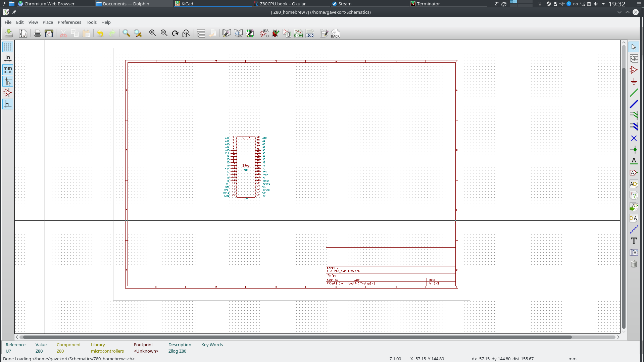Viewport: 644px width, 362px height.
Task: Fit schematic sheet to screen
Action: point(186,33)
